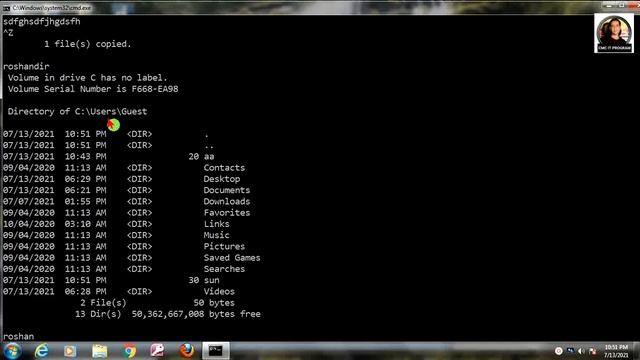Screen dimensions: 640x360
Task: Click 'Volume Serial Number is F668-EA98'
Action: [93, 89]
